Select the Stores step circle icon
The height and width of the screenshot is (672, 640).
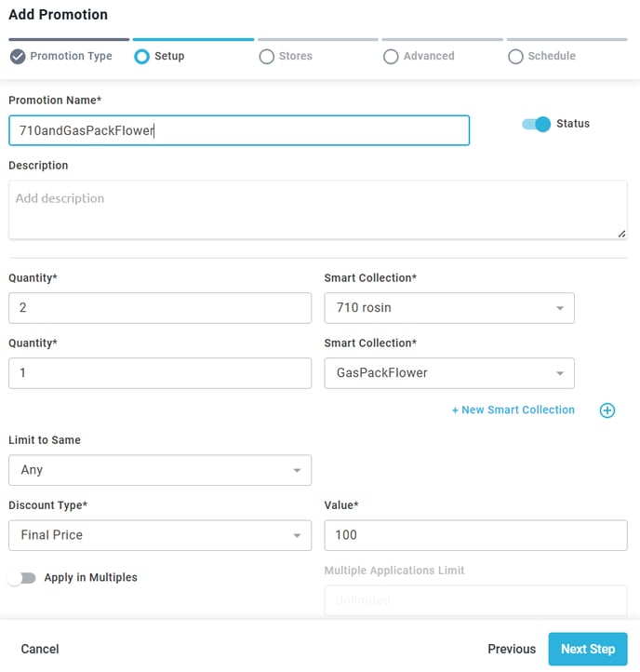click(266, 56)
